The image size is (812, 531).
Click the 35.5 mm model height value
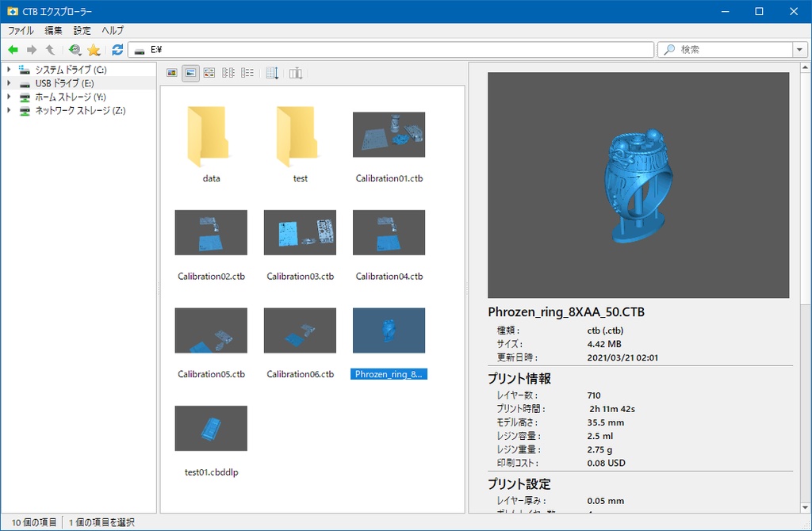[606, 422]
